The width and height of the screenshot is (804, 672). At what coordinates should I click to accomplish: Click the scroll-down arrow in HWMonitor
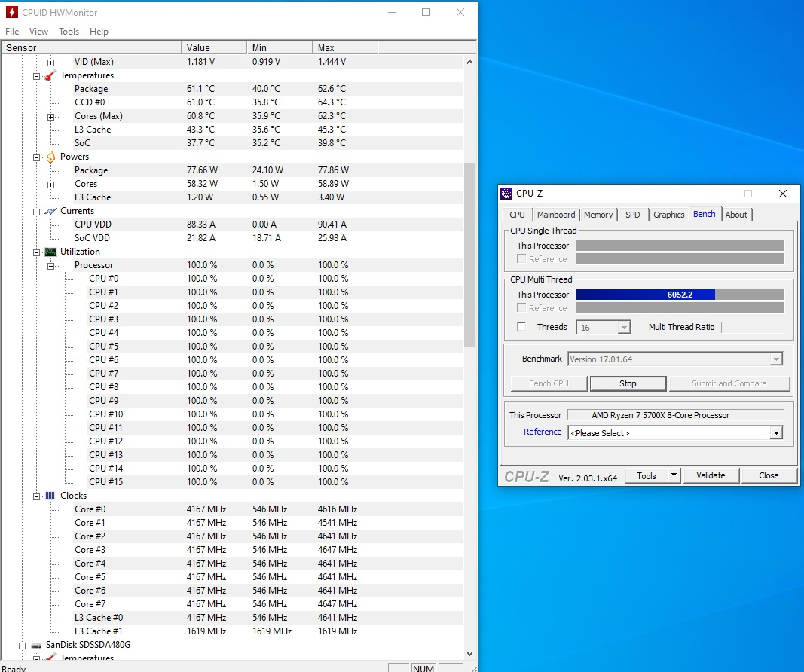click(469, 654)
